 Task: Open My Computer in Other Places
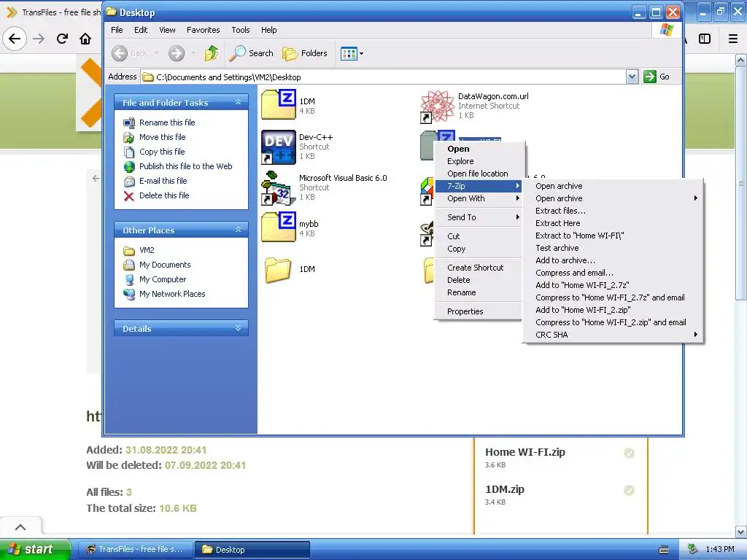pyautogui.click(x=163, y=279)
